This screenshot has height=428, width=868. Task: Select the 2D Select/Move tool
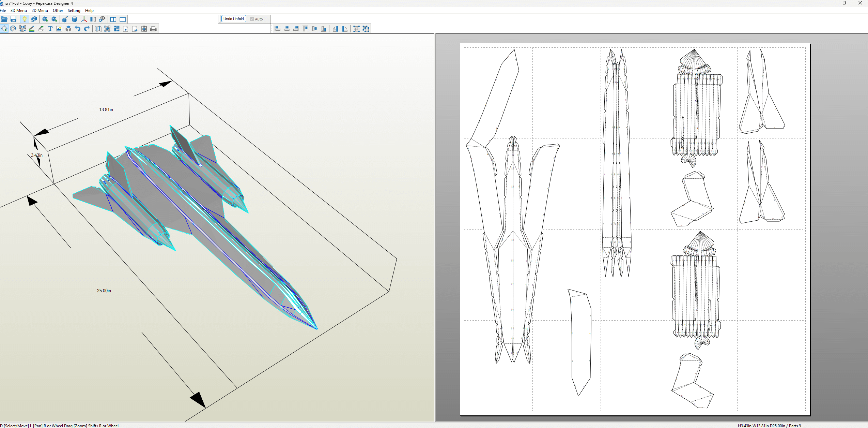pos(4,29)
